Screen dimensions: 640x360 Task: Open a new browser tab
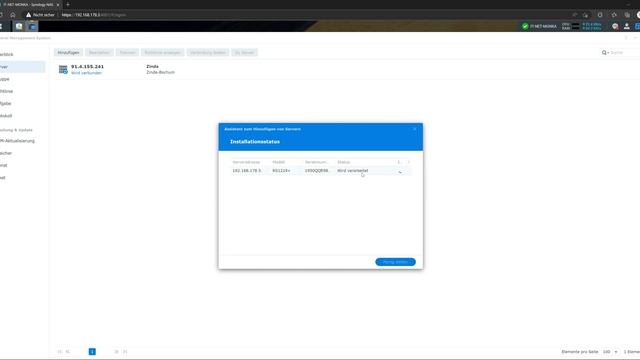point(68,4)
